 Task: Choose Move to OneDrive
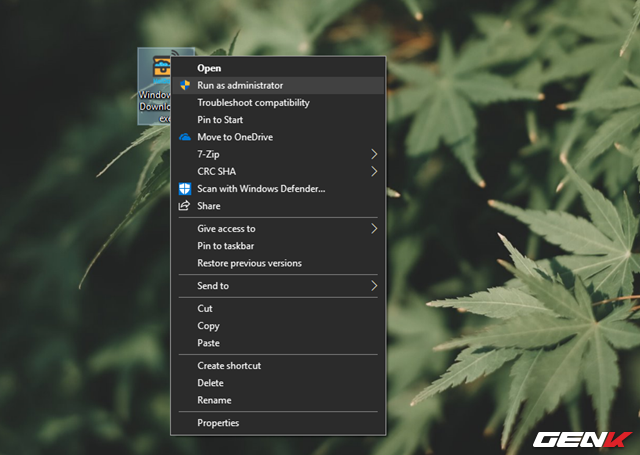pyautogui.click(x=278, y=137)
